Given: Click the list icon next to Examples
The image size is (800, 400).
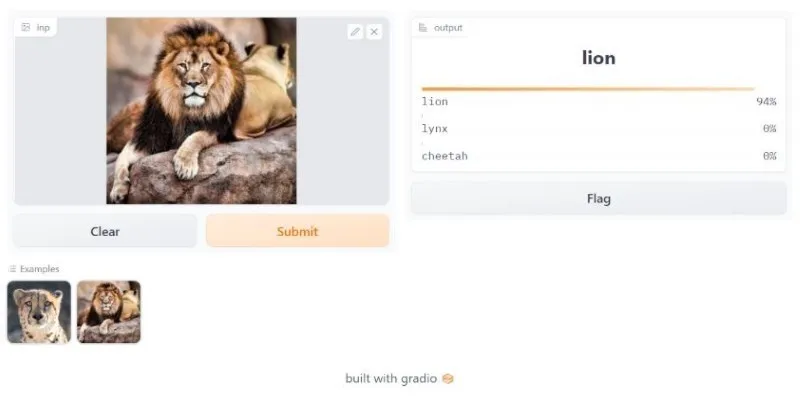Looking at the screenshot, I should point(13,269).
